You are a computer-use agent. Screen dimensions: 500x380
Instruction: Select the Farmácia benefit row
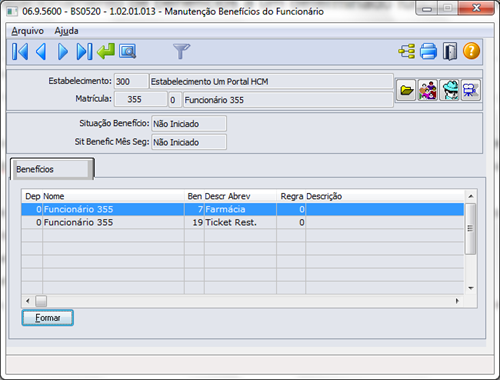pos(243,209)
